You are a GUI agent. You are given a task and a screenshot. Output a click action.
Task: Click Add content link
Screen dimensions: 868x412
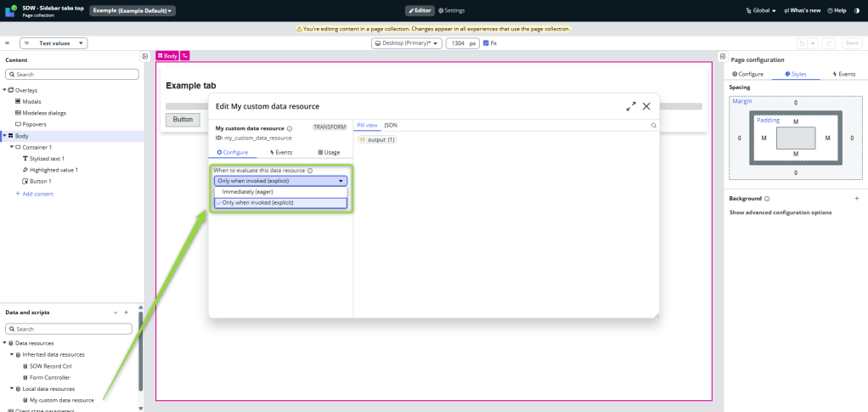pos(34,194)
